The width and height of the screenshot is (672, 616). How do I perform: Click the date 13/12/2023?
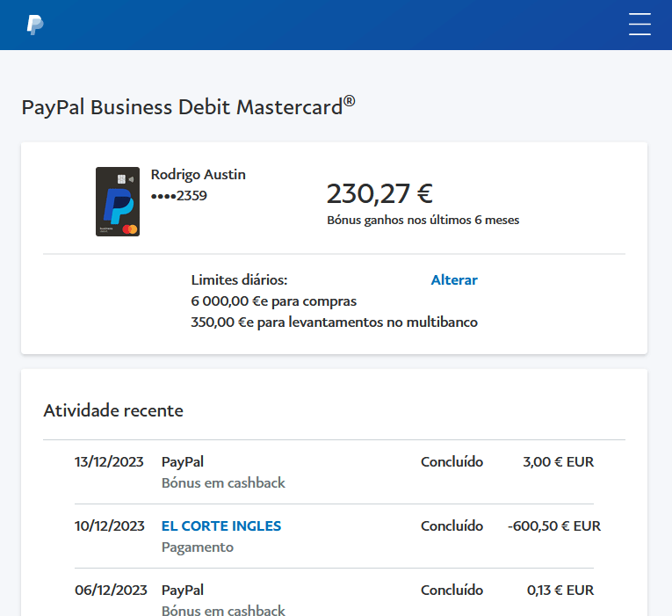coord(109,462)
